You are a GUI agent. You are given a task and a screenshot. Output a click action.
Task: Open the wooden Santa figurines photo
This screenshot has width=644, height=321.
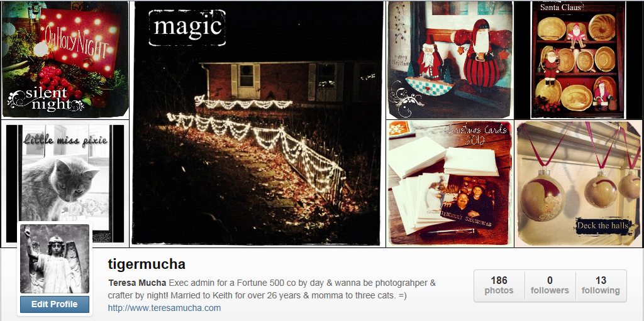click(x=450, y=60)
